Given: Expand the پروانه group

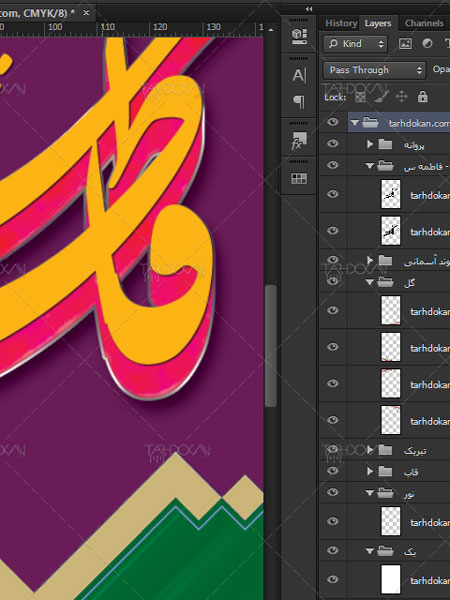Looking at the screenshot, I should coord(370,144).
